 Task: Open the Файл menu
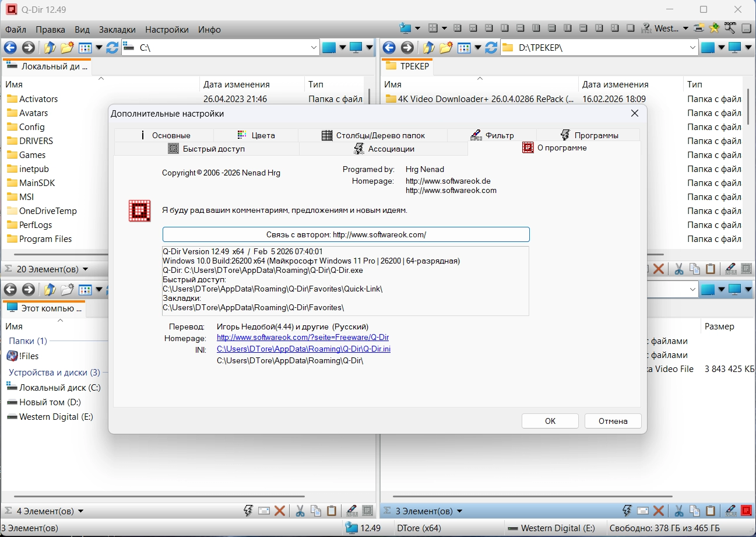click(x=16, y=30)
